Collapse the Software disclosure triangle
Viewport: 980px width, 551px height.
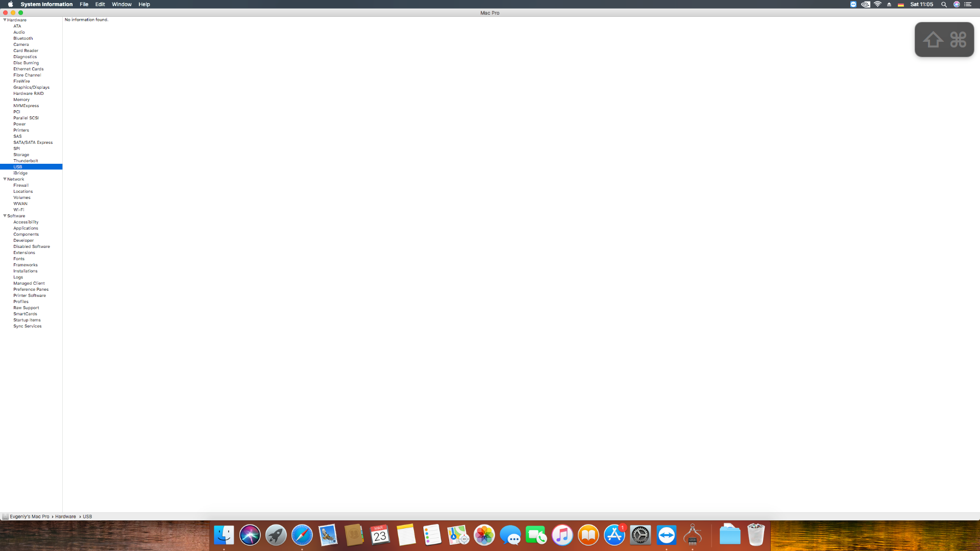tap(5, 216)
